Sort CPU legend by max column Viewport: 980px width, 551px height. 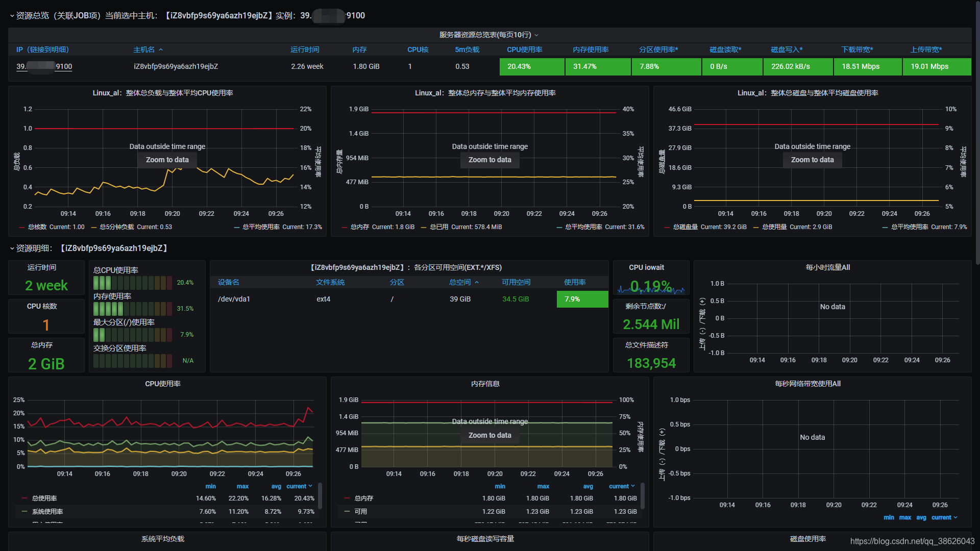point(242,486)
